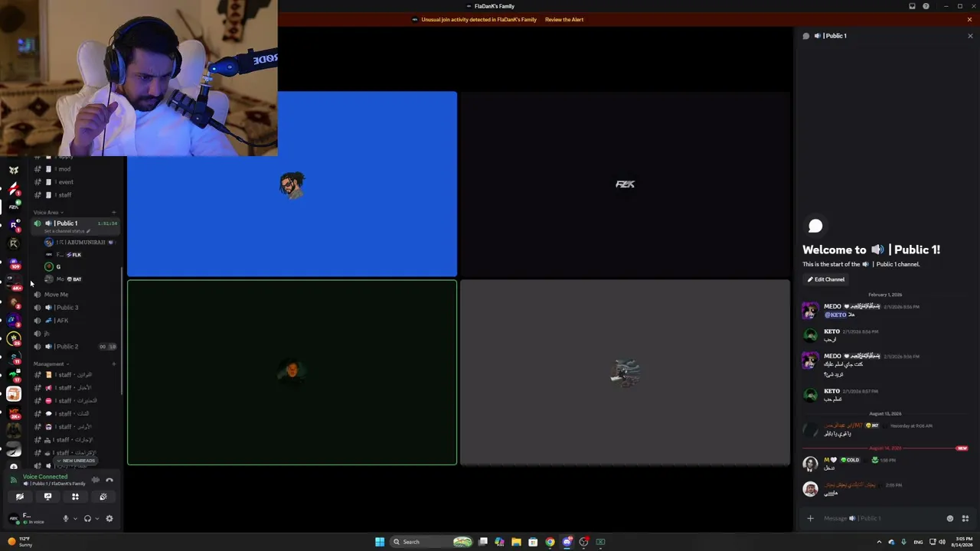The width and height of the screenshot is (980, 551).
Task: Add a server with plus icon
Action: point(14,466)
